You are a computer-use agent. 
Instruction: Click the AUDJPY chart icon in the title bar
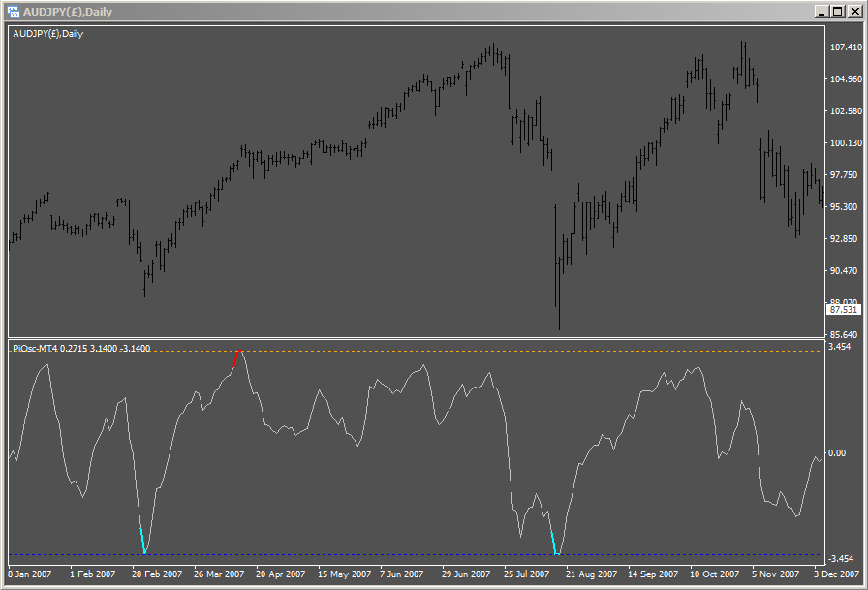pyautogui.click(x=14, y=11)
